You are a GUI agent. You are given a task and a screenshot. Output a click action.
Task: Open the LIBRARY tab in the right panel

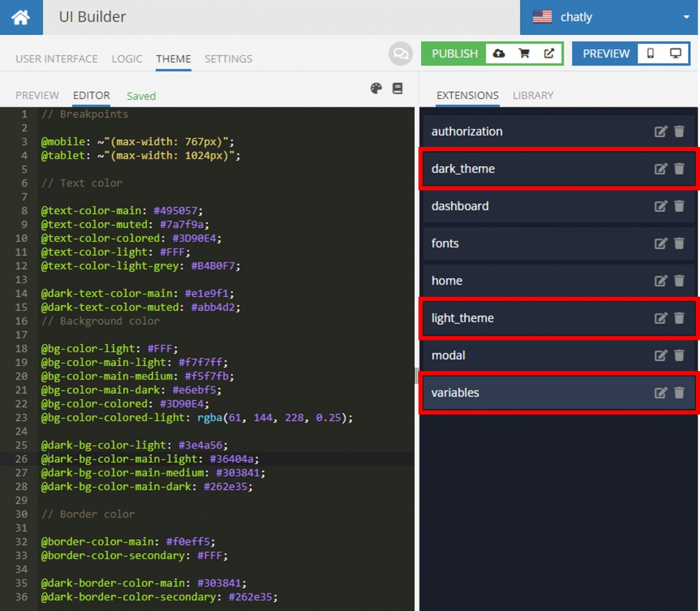pos(533,95)
